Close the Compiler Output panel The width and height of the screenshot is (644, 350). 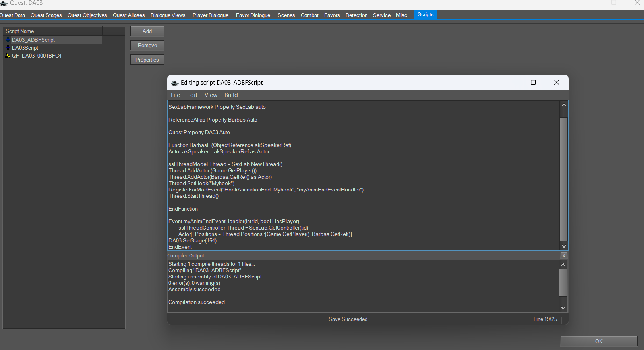(564, 255)
